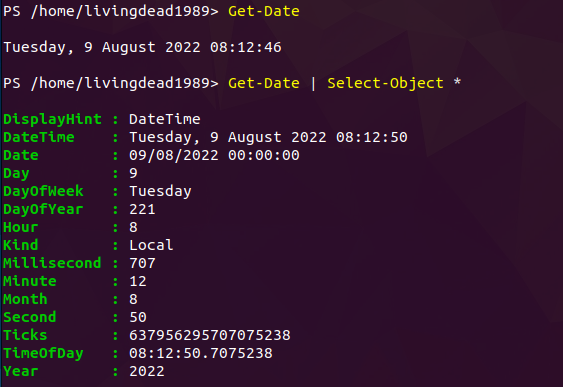Click the DayOfWeek value 'Tuesday'
Image resolution: width=563 pixels, height=387 pixels.
coord(160,191)
